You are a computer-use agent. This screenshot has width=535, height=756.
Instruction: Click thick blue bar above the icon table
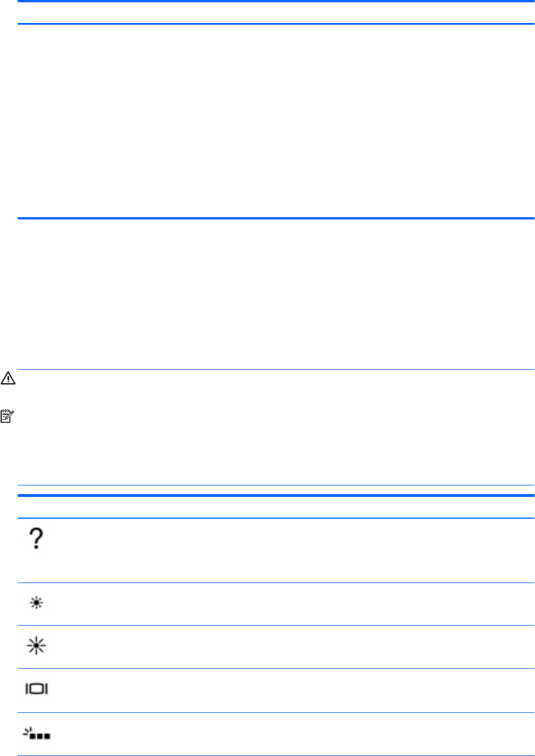click(x=276, y=495)
